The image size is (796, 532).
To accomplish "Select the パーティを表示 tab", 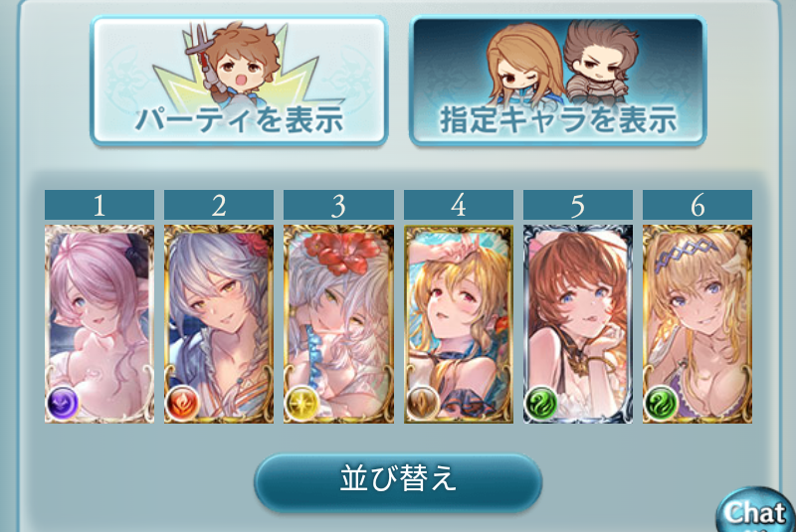I will click(x=239, y=81).
